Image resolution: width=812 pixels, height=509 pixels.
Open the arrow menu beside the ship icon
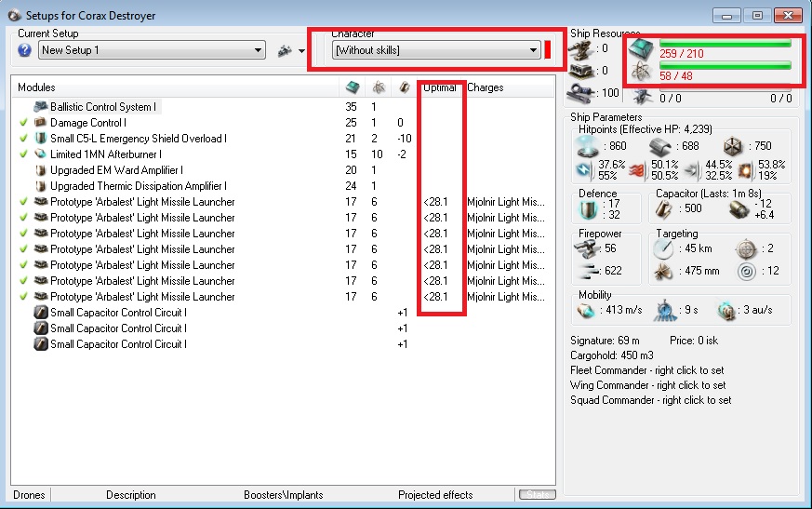click(301, 51)
